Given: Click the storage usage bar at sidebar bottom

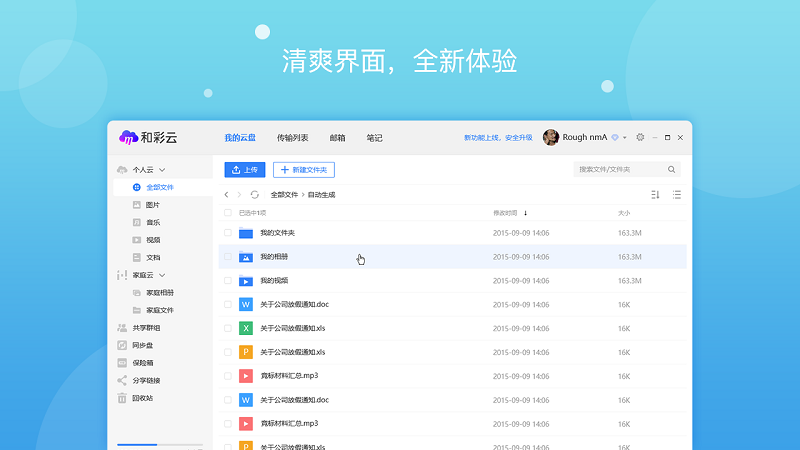Looking at the screenshot, I should click(x=159, y=444).
